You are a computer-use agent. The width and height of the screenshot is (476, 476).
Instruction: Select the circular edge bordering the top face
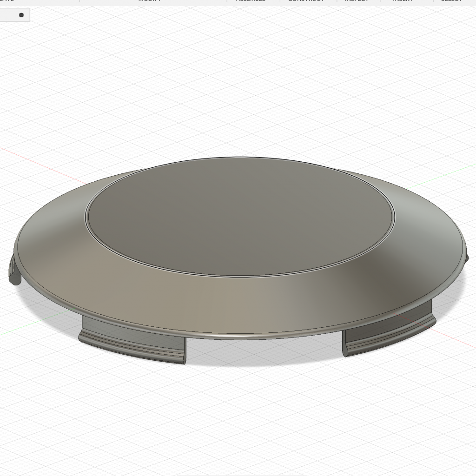coord(239,276)
